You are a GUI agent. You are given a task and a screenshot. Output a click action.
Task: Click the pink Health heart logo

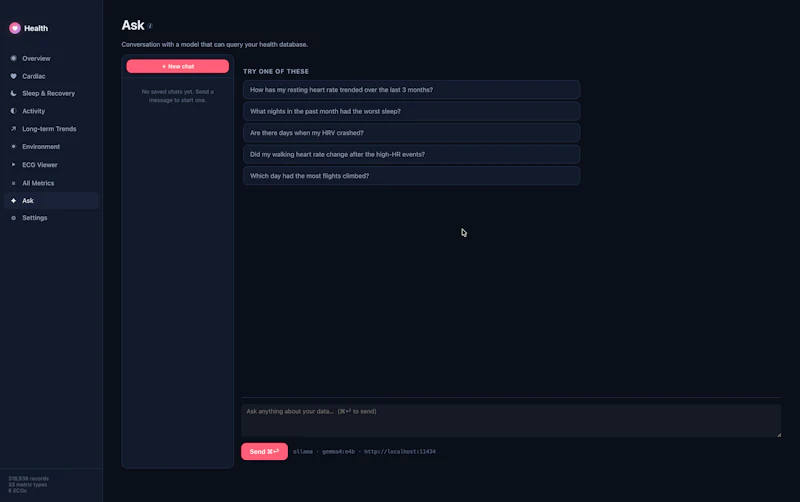pos(15,28)
